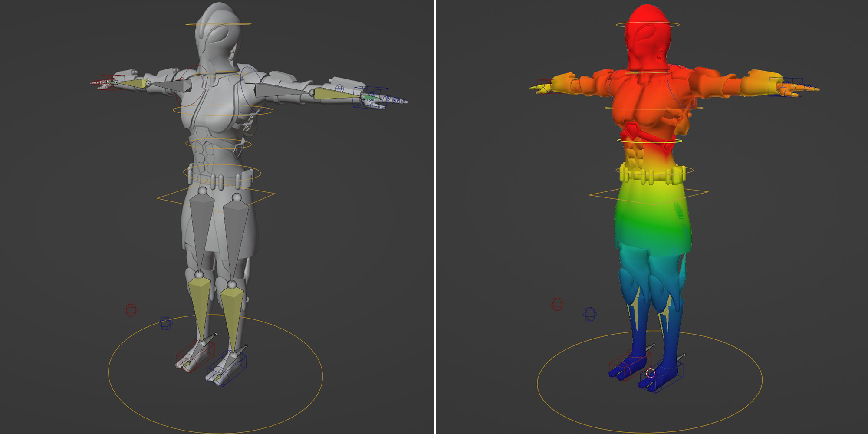Select gray upper arm bone on red-hand side
The image size is (868, 434).
(x=171, y=86)
